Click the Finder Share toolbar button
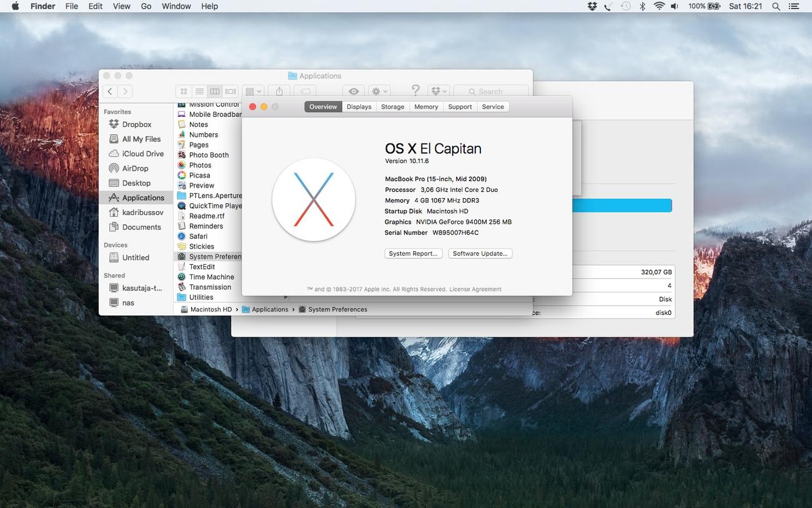The image size is (812, 508). pyautogui.click(x=279, y=91)
